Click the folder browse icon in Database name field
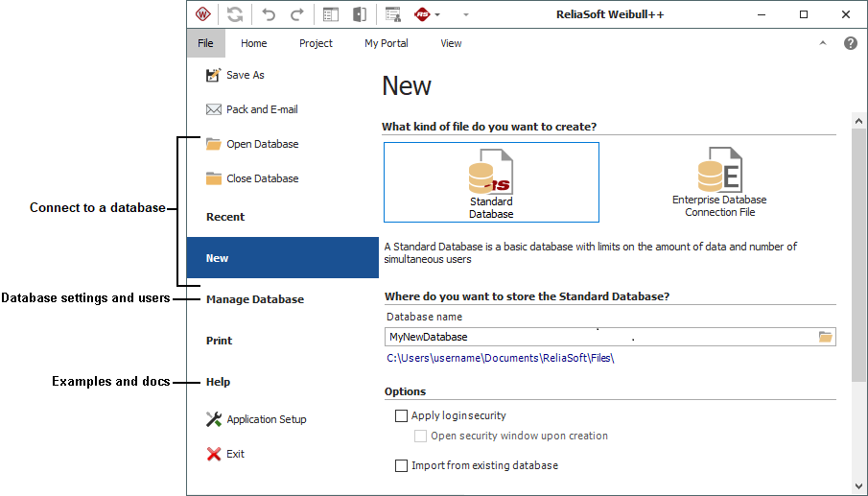Viewport: 868px width, 496px height. pyautogui.click(x=825, y=337)
